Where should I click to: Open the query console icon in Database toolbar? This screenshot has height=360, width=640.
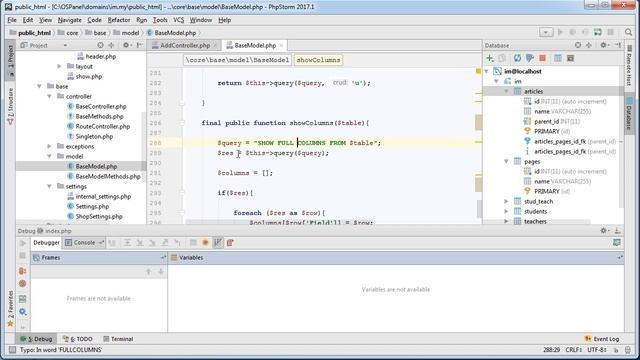571,58
